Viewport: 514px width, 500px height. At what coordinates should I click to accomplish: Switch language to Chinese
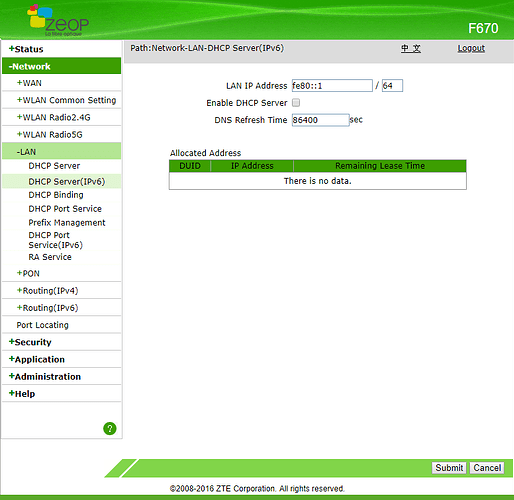pyautogui.click(x=411, y=48)
